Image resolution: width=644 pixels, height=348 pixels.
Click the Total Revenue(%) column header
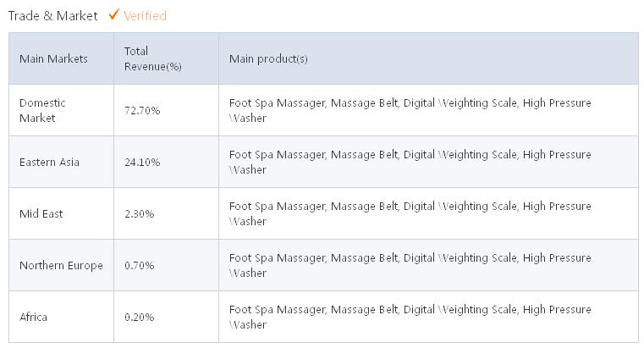153,58
